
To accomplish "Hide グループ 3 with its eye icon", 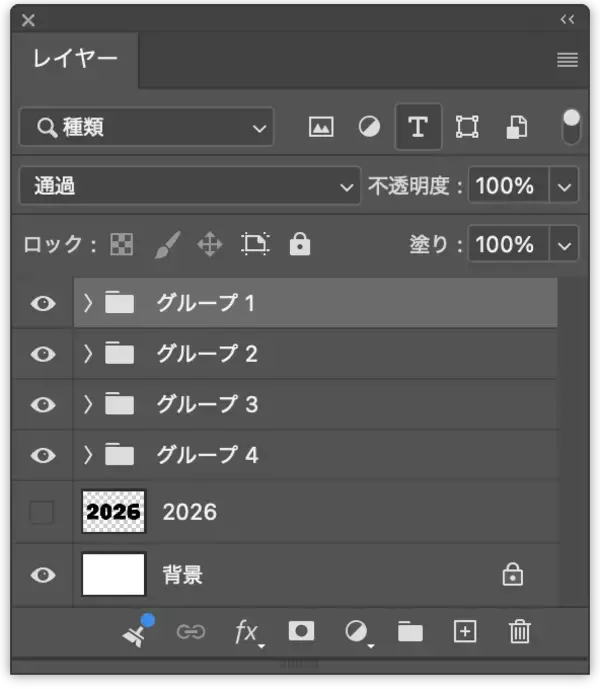I will pyautogui.click(x=43, y=404).
